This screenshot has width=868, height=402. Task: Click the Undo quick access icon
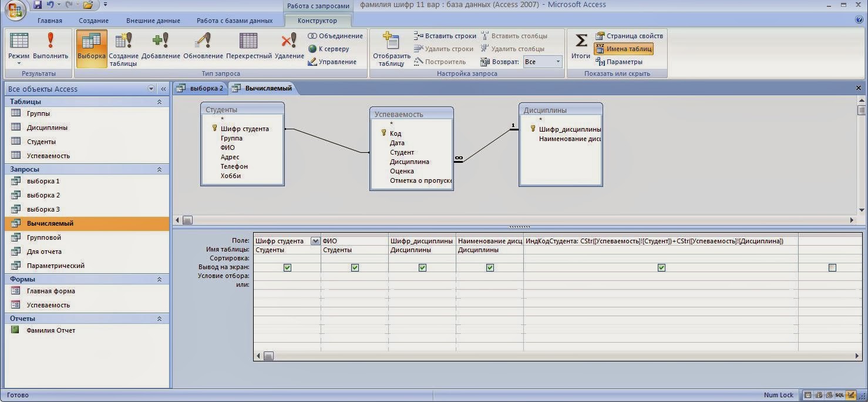click(x=51, y=5)
